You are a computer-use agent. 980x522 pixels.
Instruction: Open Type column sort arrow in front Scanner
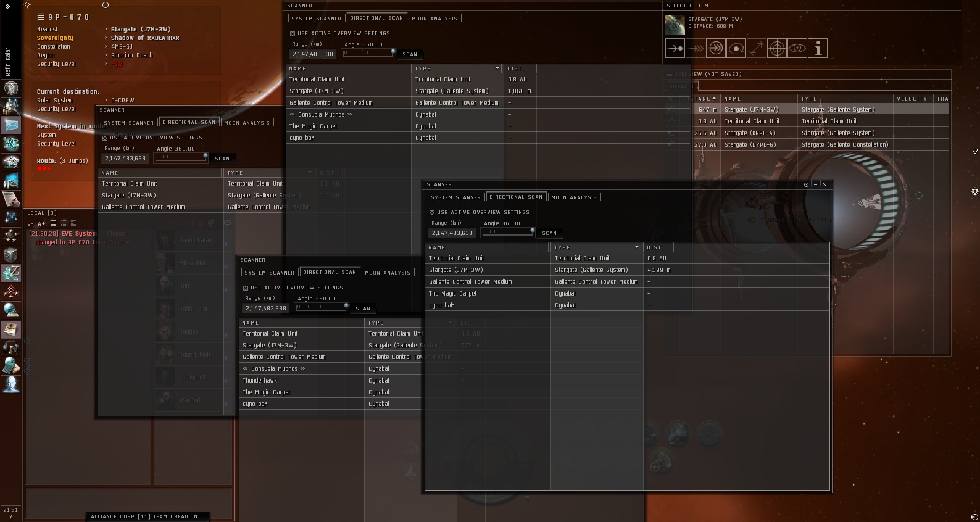637,247
